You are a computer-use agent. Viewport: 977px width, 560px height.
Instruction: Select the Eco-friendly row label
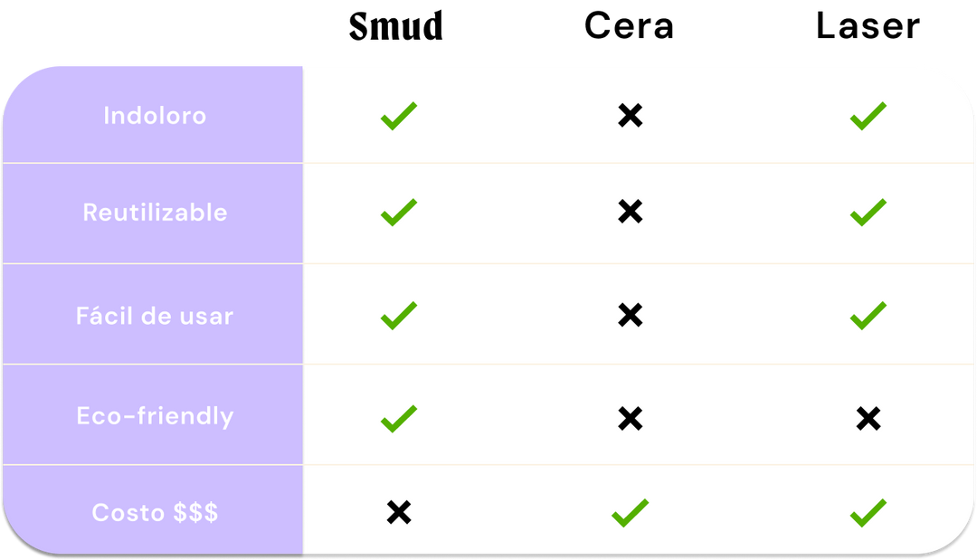click(155, 416)
